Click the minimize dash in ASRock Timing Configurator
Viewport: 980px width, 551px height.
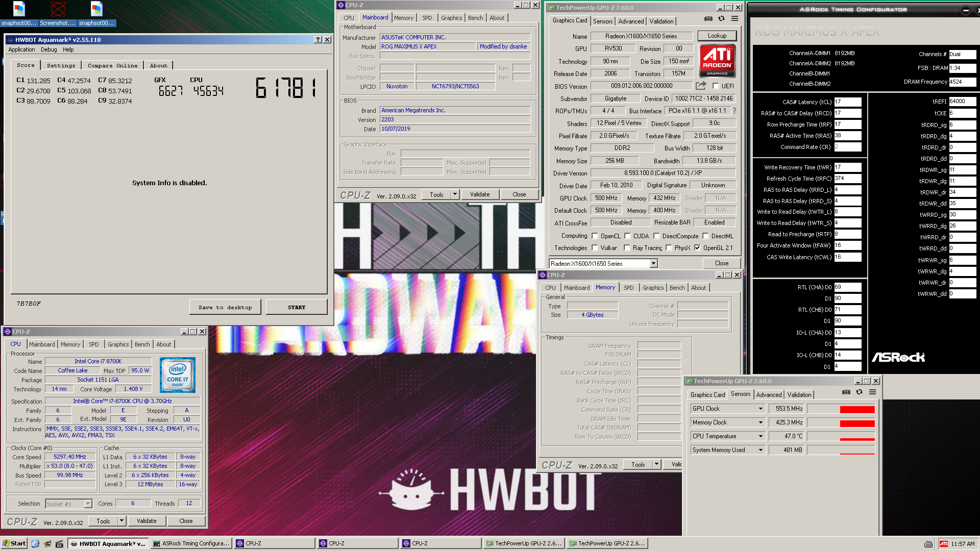(x=966, y=10)
